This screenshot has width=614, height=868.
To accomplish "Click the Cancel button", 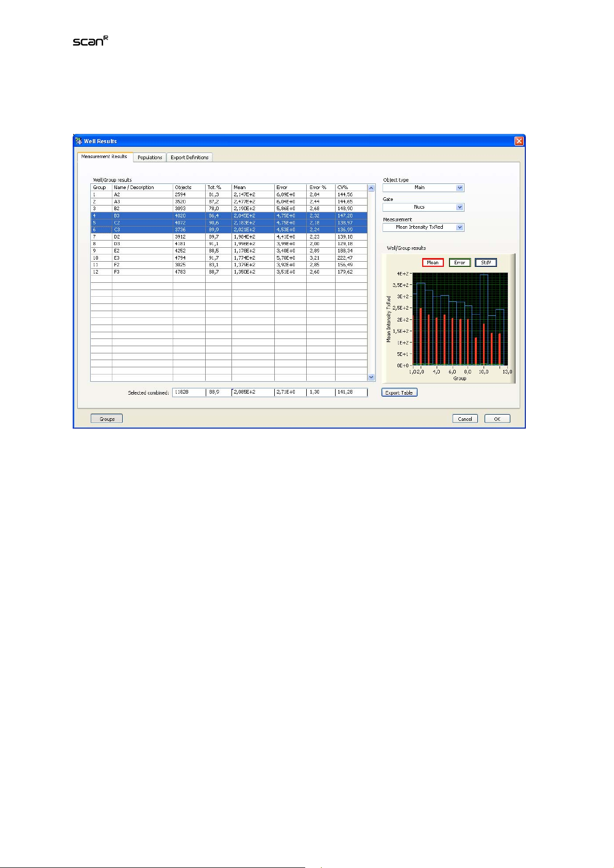I will [465, 419].
